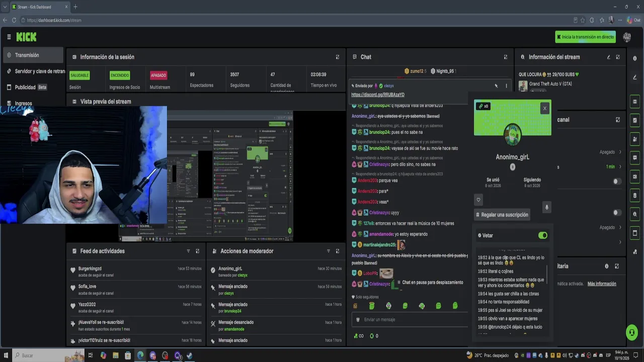The image size is (644, 362).
Task: Click the green KICK logo
Action: coord(26,37)
